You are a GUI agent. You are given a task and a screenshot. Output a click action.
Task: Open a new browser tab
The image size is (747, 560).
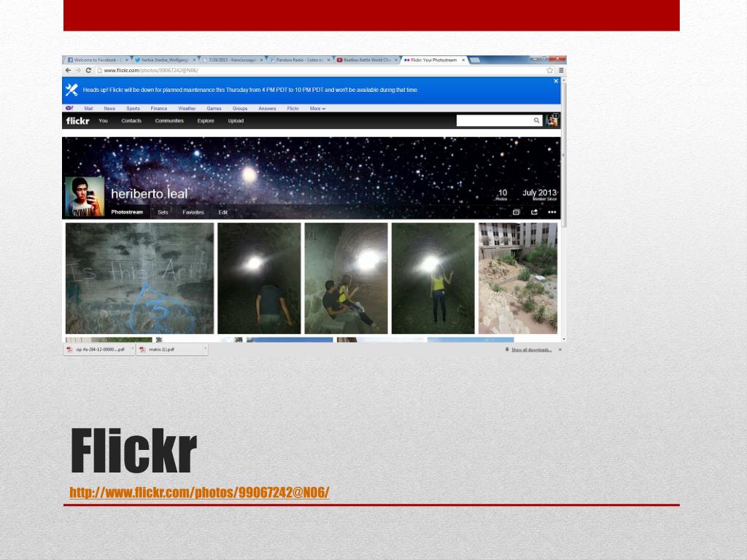coord(475,60)
